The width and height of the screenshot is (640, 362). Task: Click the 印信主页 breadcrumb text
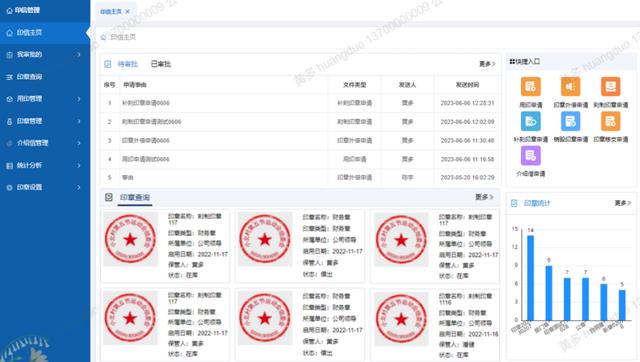point(123,37)
